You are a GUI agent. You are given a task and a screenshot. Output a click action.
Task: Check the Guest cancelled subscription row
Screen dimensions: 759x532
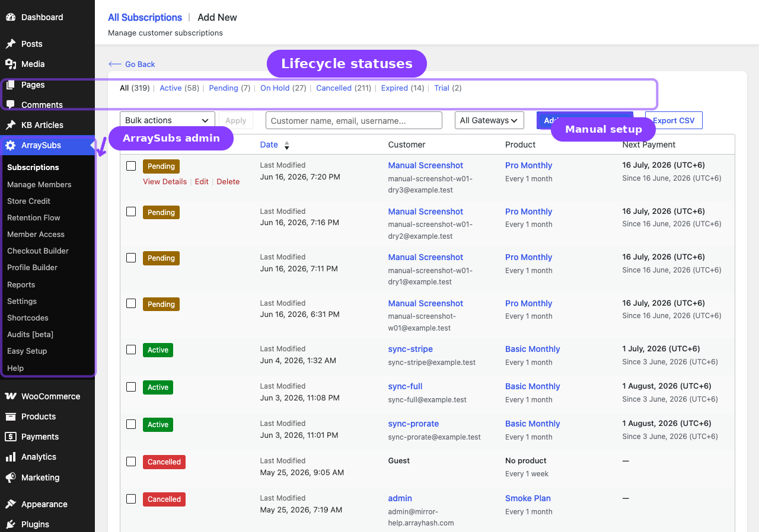[131, 462]
